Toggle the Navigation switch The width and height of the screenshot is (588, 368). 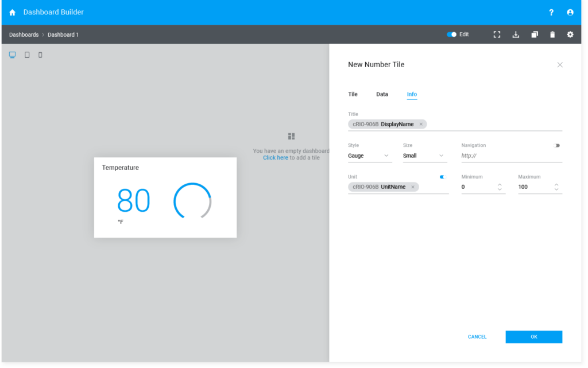click(557, 145)
